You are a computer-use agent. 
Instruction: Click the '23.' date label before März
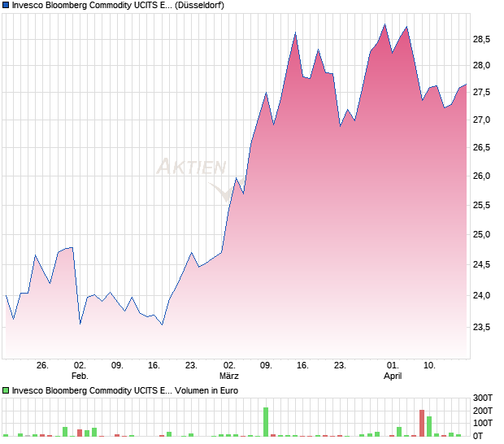[191, 366]
